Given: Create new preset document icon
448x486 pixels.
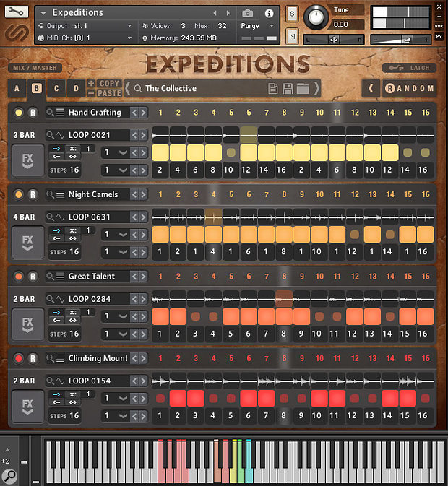Looking at the screenshot, I should point(273,89).
